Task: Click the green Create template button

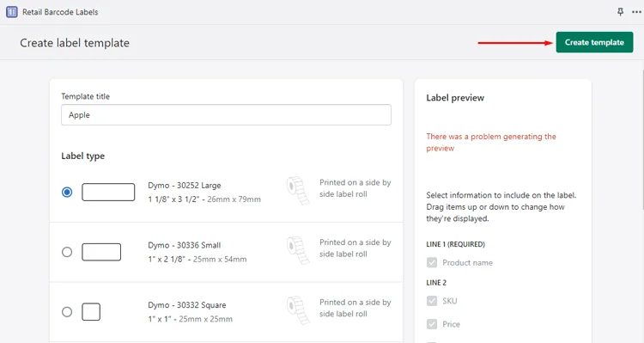Action: click(x=594, y=42)
